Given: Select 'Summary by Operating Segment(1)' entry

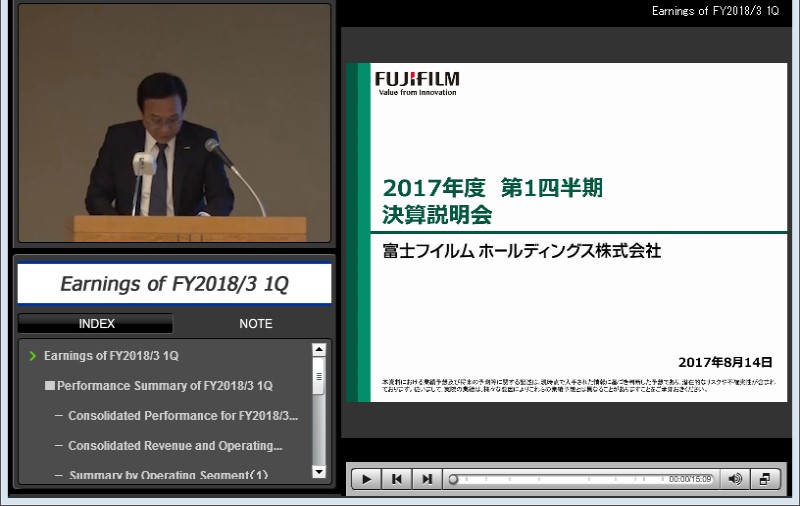Looking at the screenshot, I should [x=168, y=475].
